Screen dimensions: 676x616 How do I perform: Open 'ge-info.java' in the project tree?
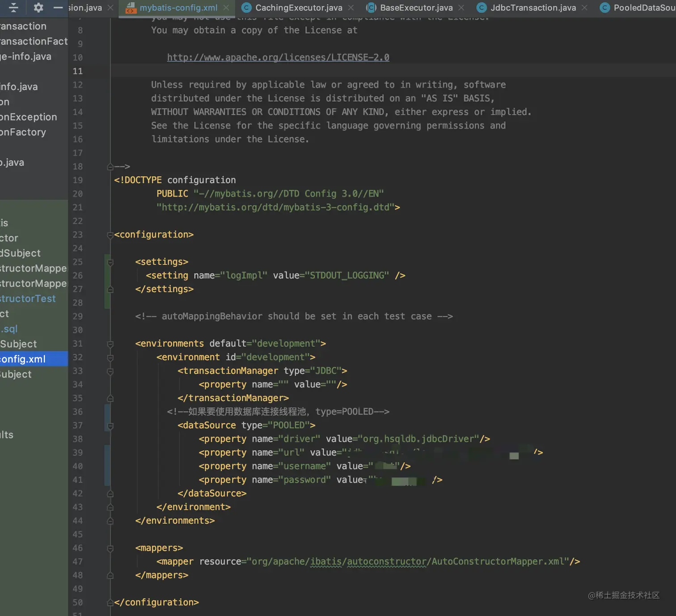pos(25,56)
